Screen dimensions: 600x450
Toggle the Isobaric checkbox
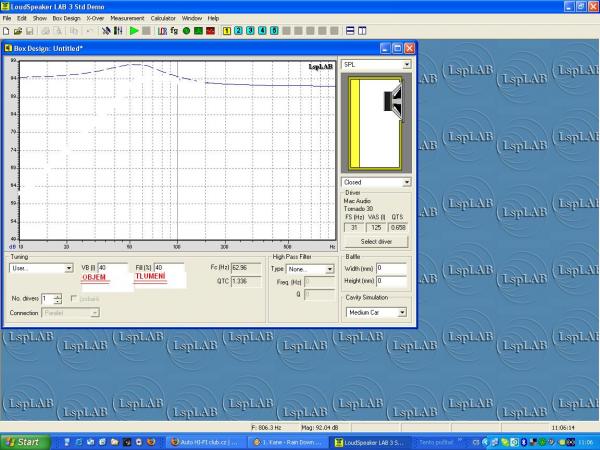coord(74,298)
